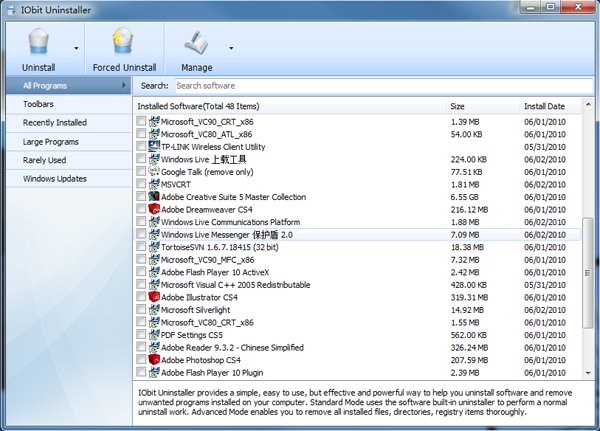
Task: Click the Forced Uninstall icon
Action: [122, 41]
